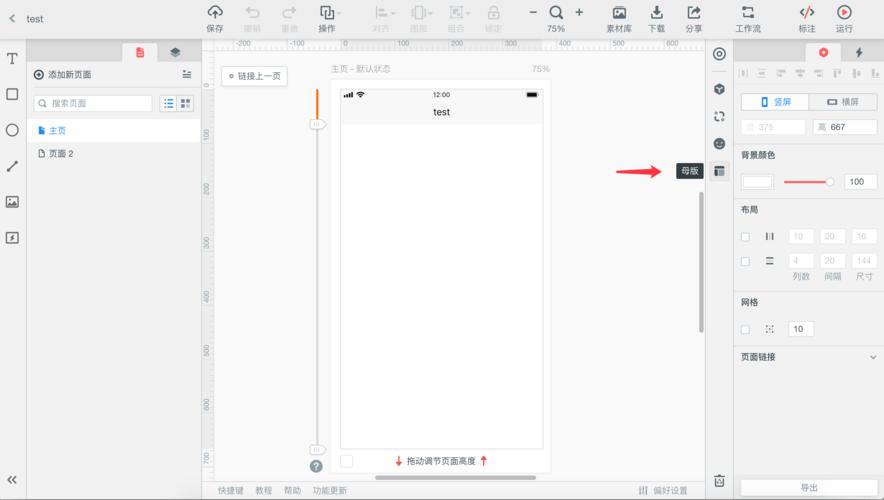Click 添加新页面 to add a page
Screen dimensions: 884x500
pos(63,74)
